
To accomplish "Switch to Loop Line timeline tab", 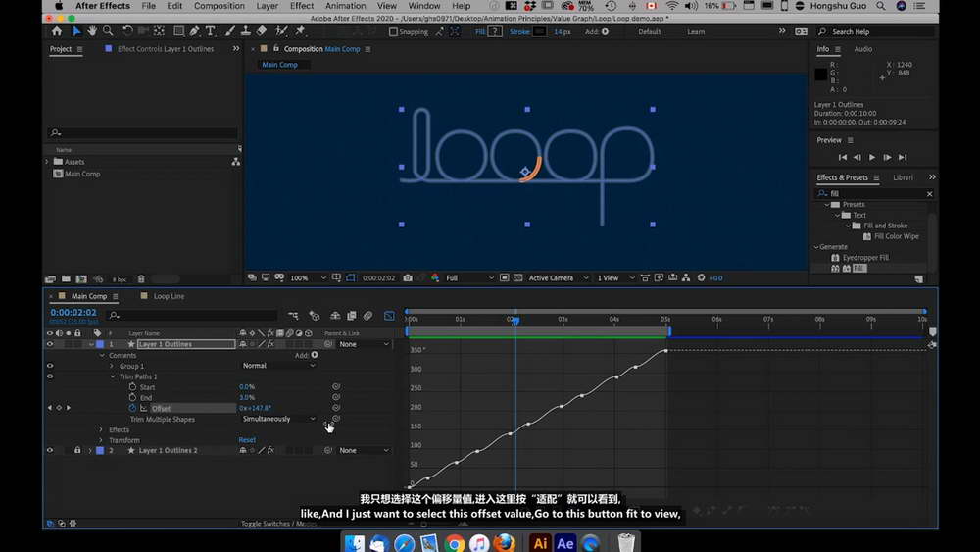I will point(169,296).
